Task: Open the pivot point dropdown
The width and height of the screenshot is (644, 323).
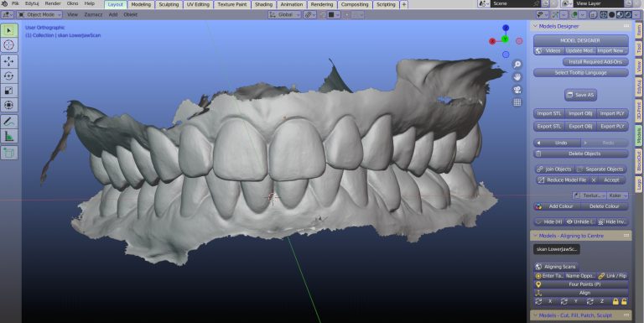Action: point(309,15)
